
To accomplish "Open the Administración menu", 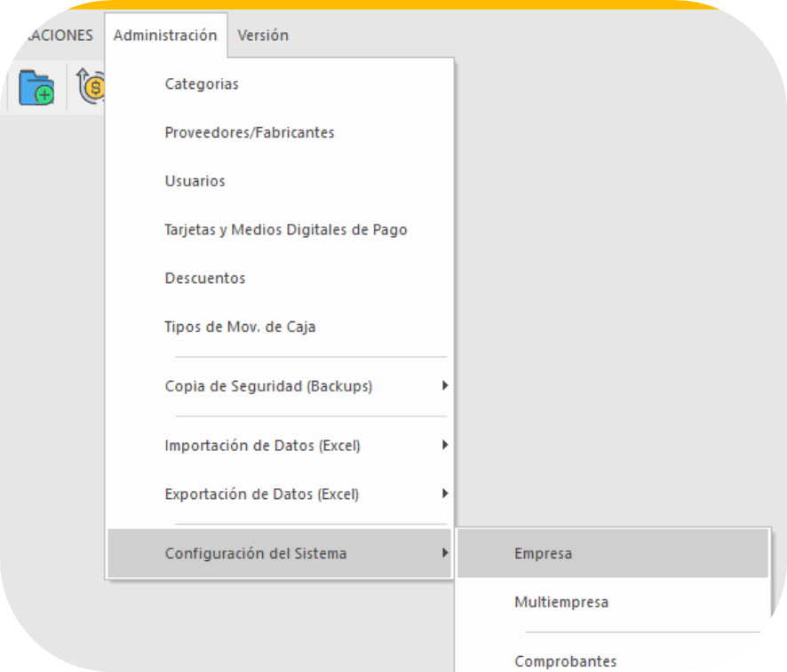I will pos(165,36).
